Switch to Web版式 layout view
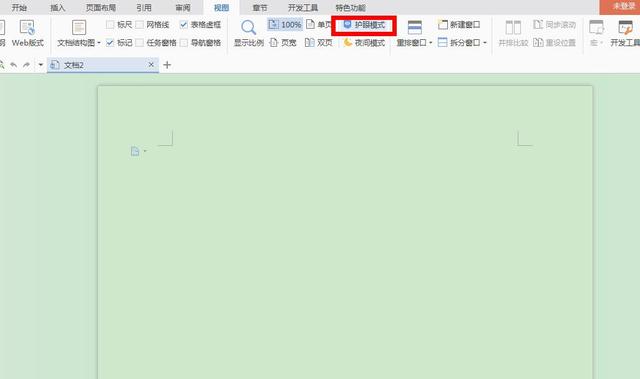This screenshot has height=379, width=640. tap(27, 33)
